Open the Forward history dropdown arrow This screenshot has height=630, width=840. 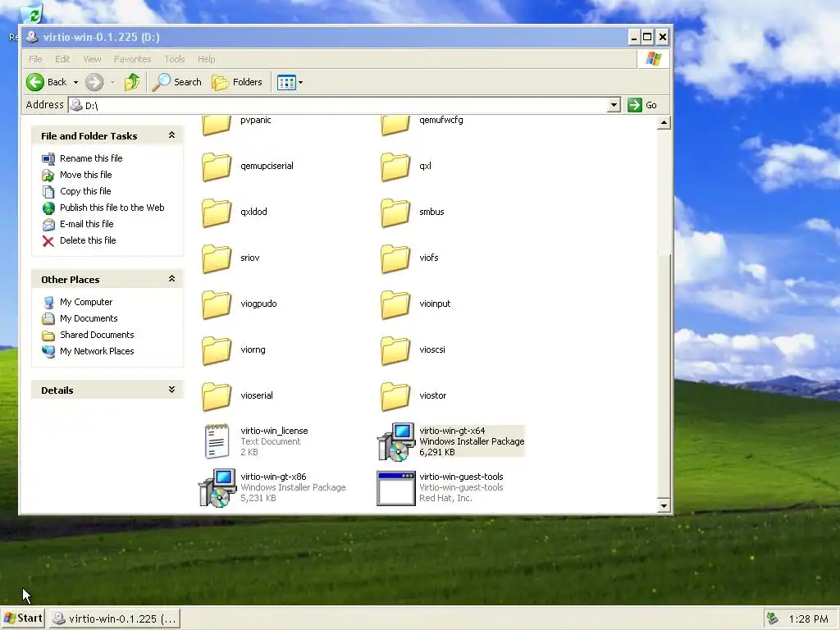coord(112,83)
